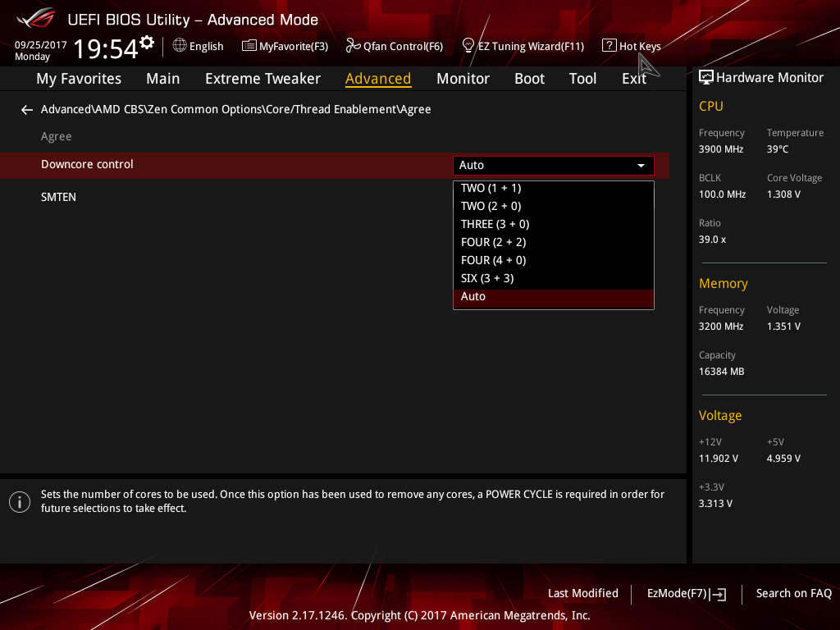This screenshot has height=630, width=840.
Task: Click the Agree heading text
Action: point(57,137)
